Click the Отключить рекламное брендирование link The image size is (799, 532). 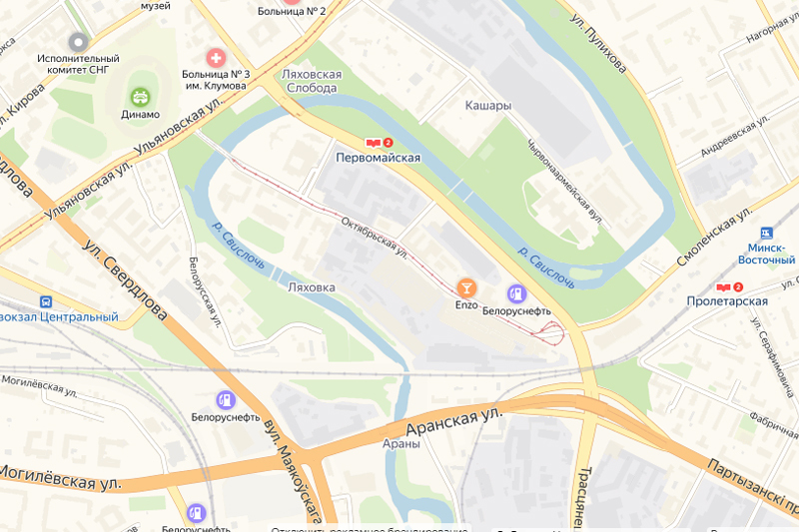tap(370, 529)
